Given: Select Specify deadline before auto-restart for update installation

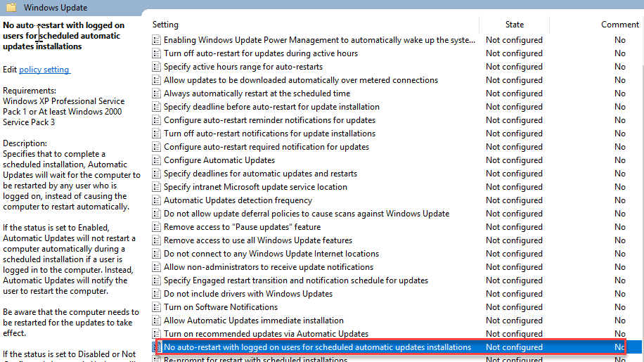Looking at the screenshot, I should click(x=271, y=107).
